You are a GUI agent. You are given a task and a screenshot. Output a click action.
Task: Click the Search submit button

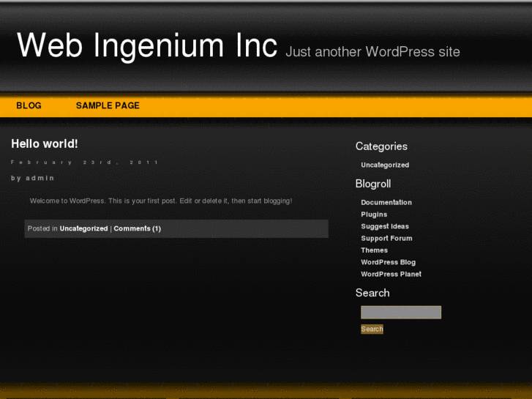[372, 329]
